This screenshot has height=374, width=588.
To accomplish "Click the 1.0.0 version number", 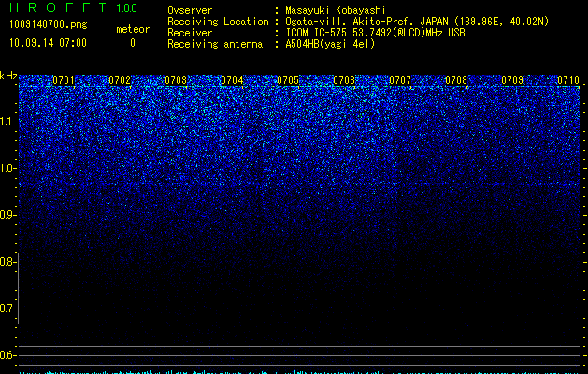I will tap(127, 8).
